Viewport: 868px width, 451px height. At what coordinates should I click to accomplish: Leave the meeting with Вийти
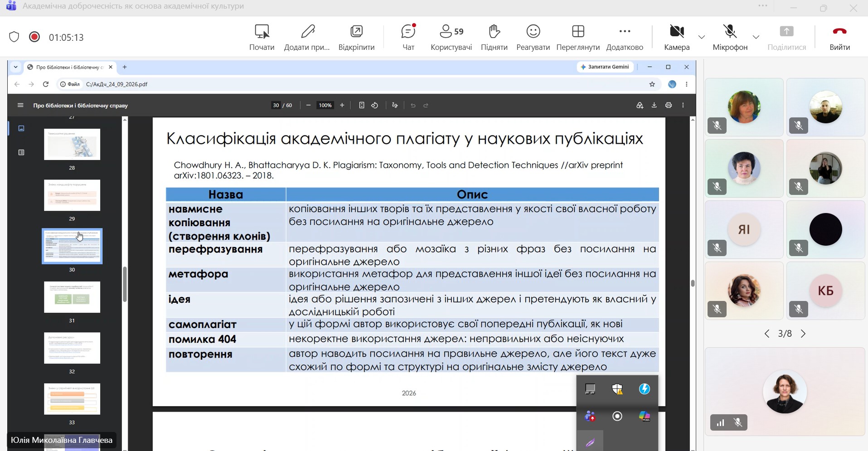pos(839,37)
